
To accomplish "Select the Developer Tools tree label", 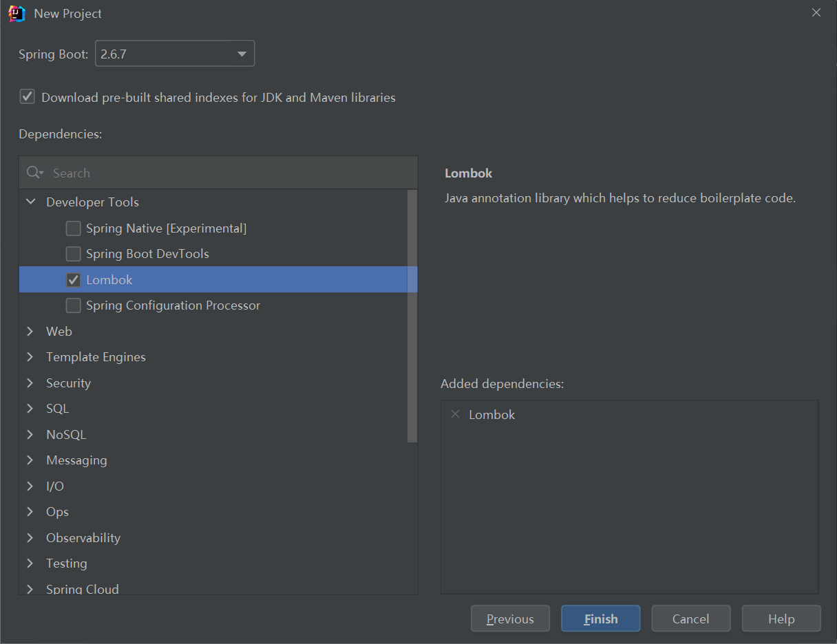I will click(x=92, y=202).
